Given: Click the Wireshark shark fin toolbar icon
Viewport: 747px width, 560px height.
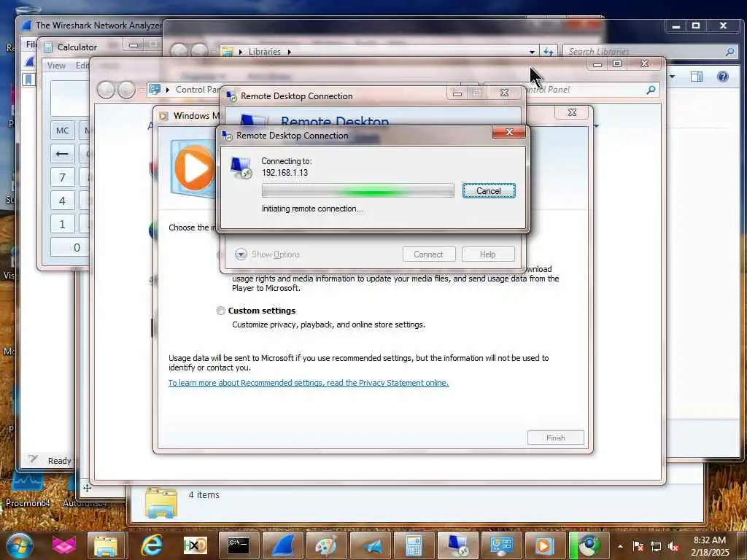Looking at the screenshot, I should click(x=29, y=61).
